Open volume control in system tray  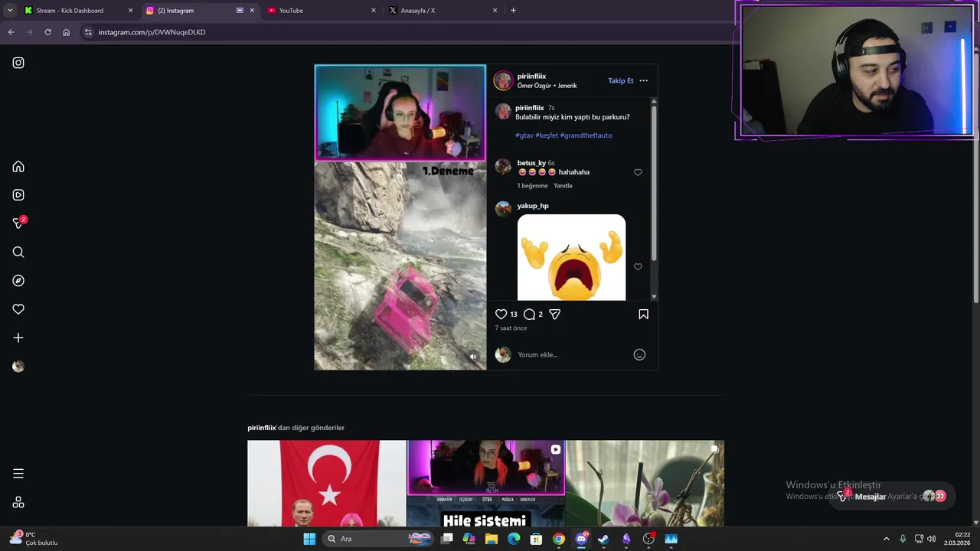click(932, 539)
